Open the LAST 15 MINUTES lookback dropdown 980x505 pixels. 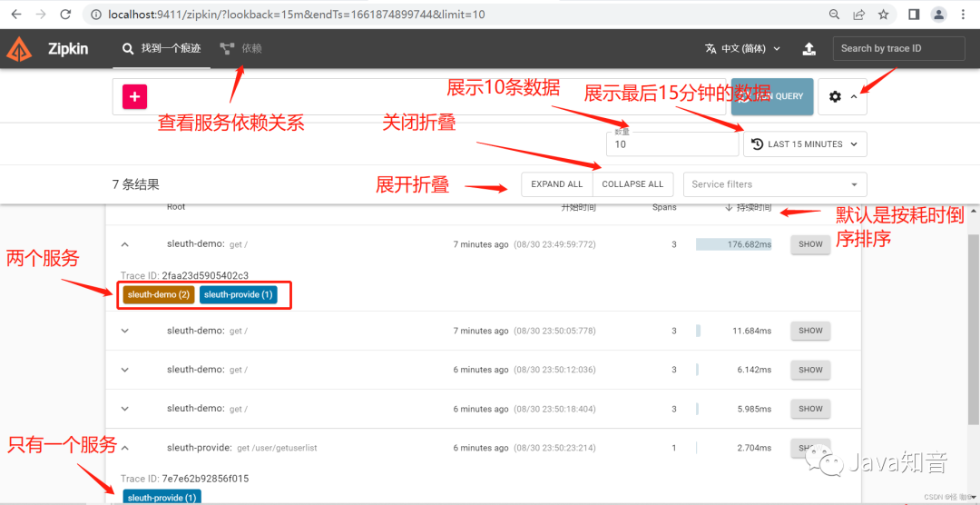coord(805,144)
